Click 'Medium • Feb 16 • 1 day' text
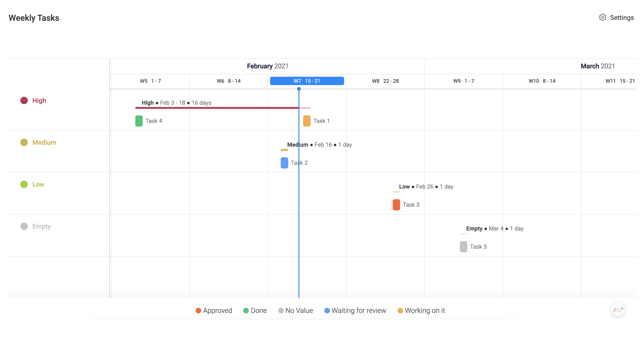The width and height of the screenshot is (644, 352). click(319, 145)
